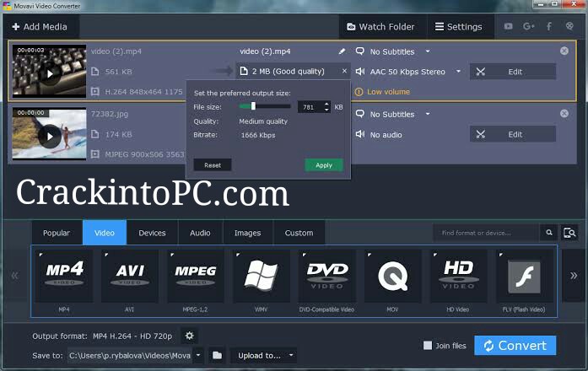Expand No Subtitles dropdown for 72382.jpg
The image size is (588, 371).
tap(428, 114)
